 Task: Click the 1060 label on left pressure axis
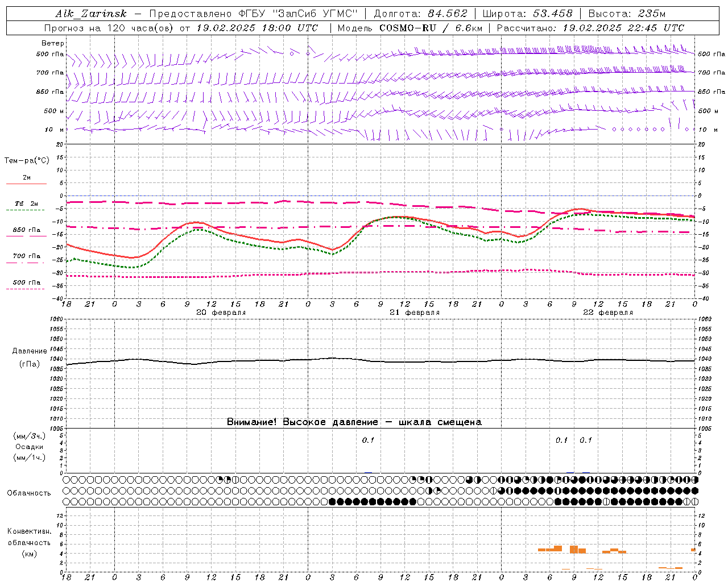point(56,319)
